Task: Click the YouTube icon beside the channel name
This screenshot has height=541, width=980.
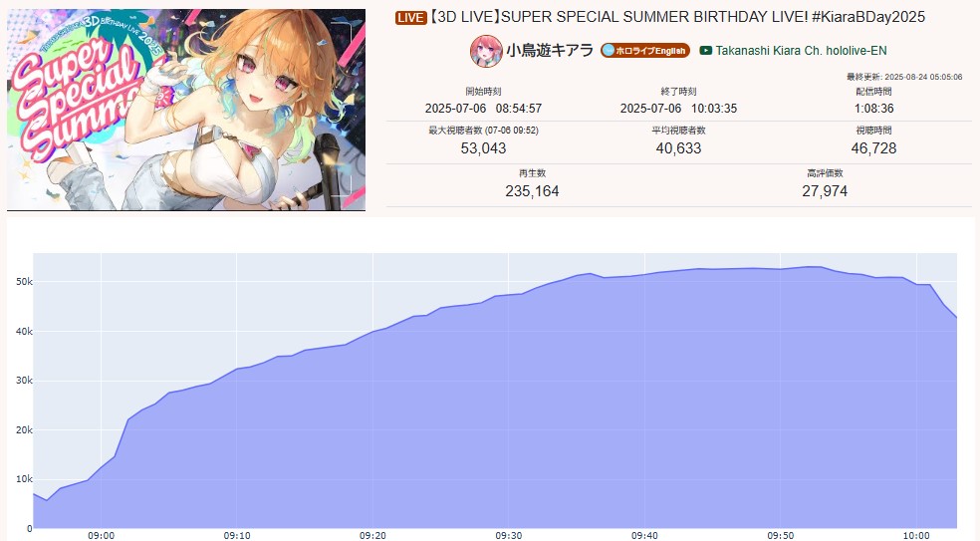Action: click(x=706, y=51)
